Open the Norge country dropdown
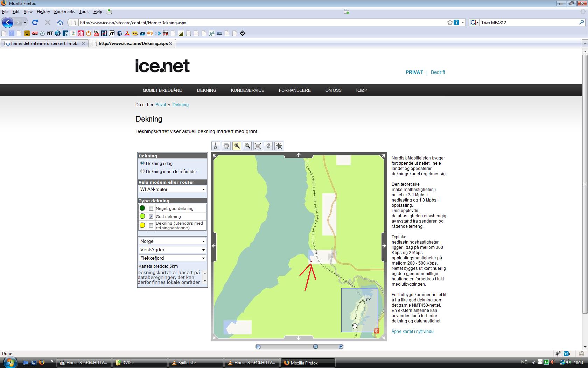588x368 pixels. coord(173,241)
